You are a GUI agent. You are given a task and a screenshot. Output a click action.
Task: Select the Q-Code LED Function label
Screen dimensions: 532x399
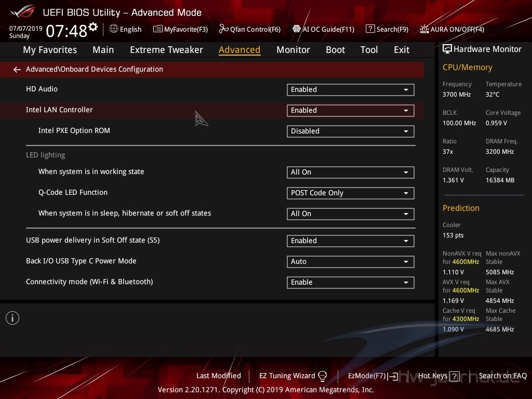73,192
